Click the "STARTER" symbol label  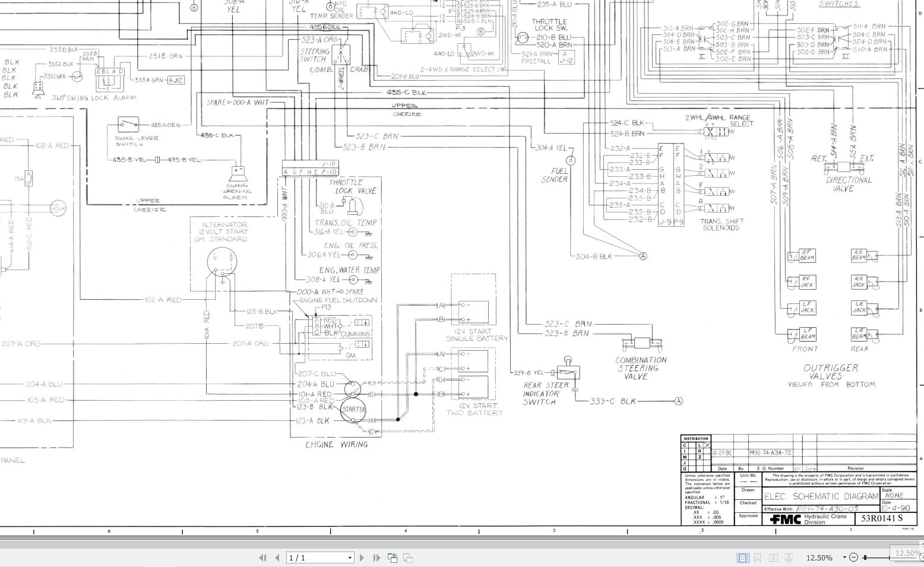pyautogui.click(x=353, y=410)
